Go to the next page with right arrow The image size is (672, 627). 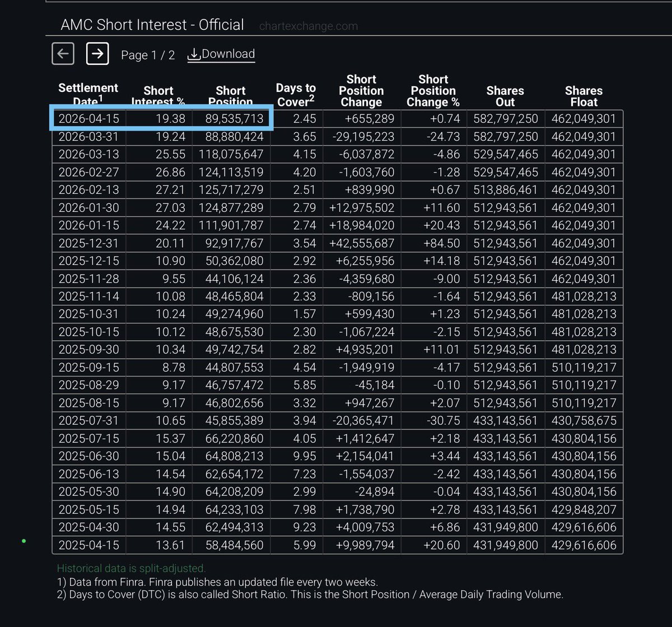tap(97, 54)
